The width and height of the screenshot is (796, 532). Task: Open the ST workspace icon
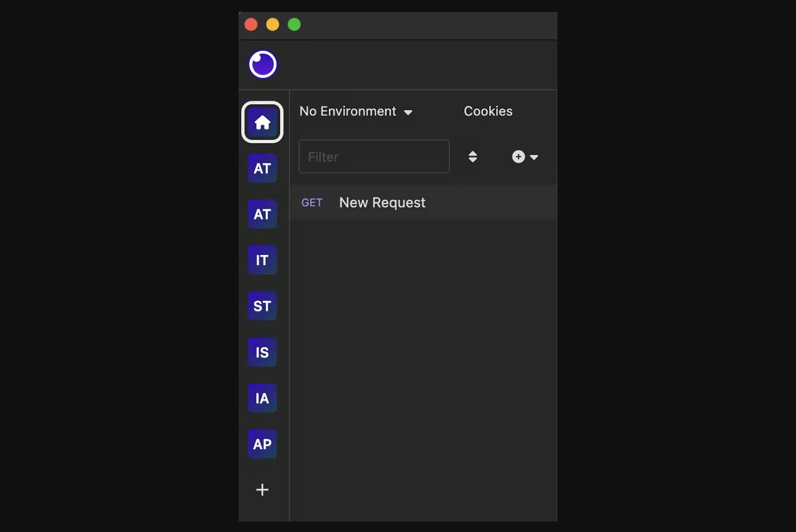click(263, 306)
